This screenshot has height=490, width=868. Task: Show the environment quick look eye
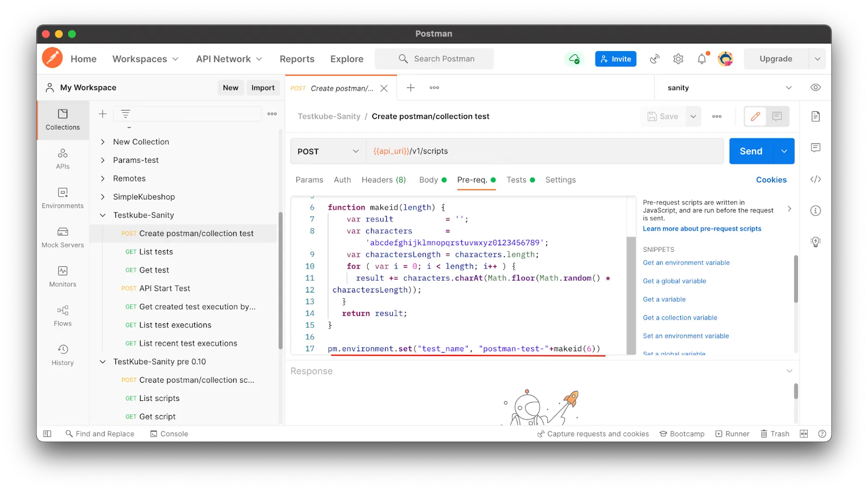tap(815, 87)
